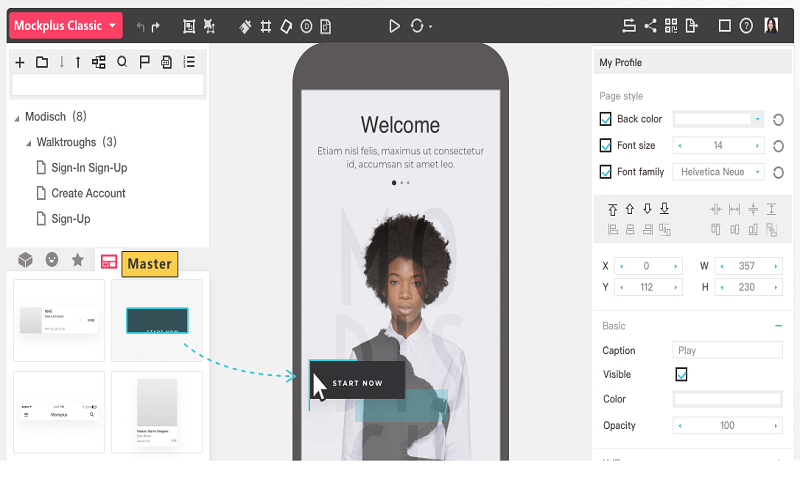Click the Undo arrow in toolbar
800x480 pixels.
coord(140,26)
